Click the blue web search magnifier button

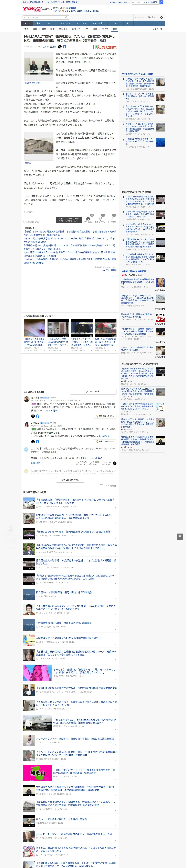coord(161,2)
